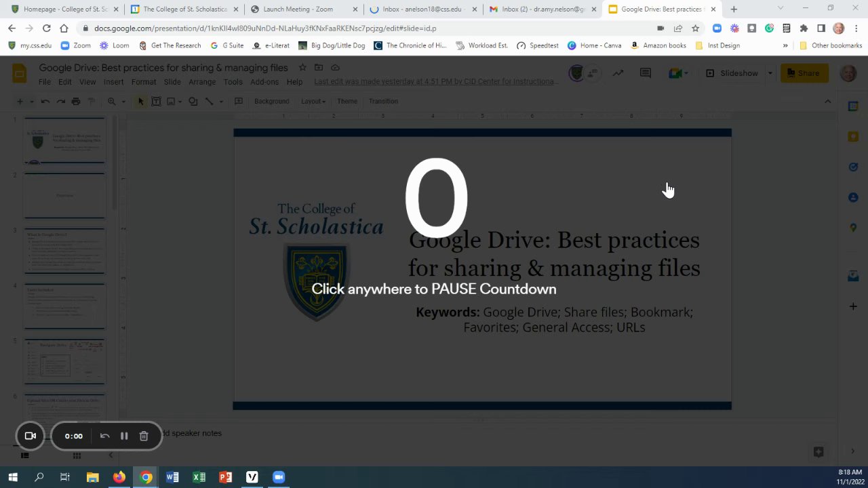Image resolution: width=868 pixels, height=488 pixels.
Task: Open the Theme panel
Action: (347, 101)
